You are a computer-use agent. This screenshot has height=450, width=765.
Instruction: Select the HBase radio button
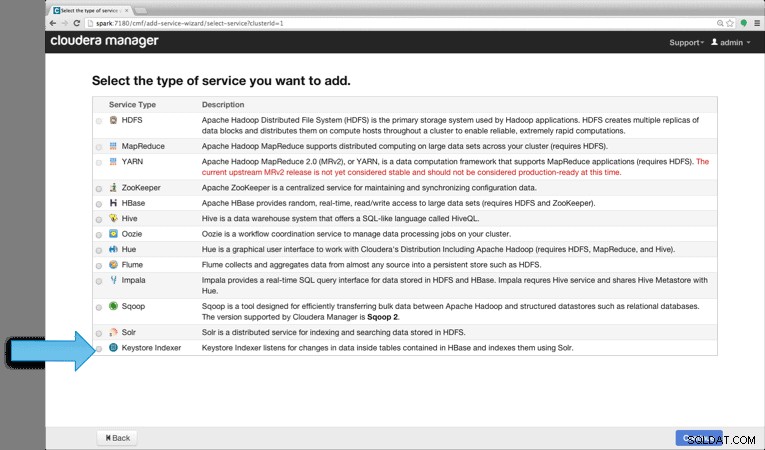pos(99,204)
